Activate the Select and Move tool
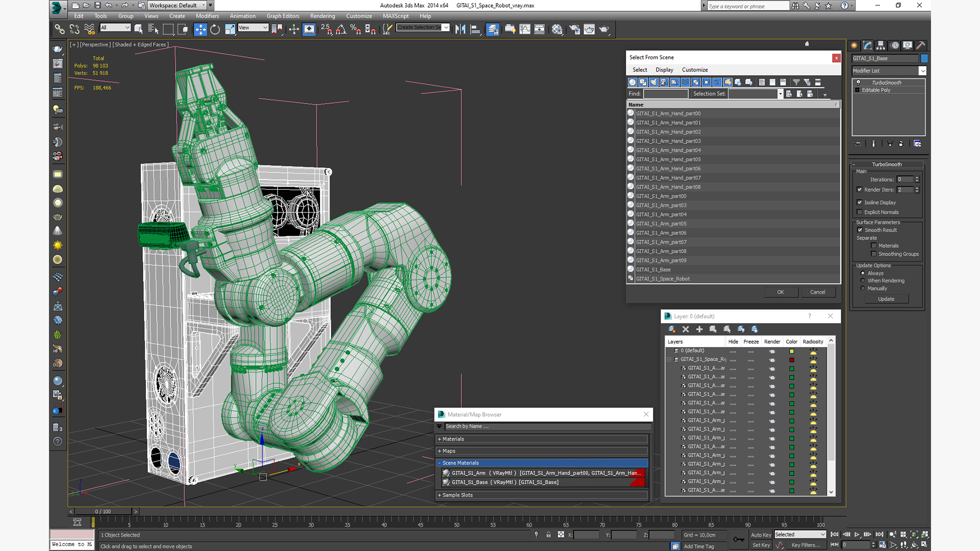Screen dimensions: 980x551 point(200,29)
